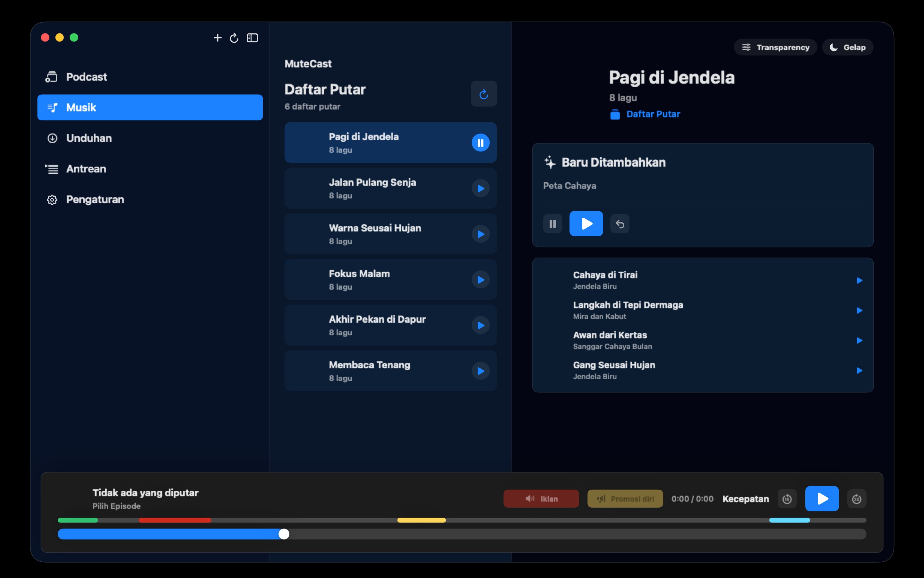Play the track Gang Seusai Hujan

coord(859,371)
